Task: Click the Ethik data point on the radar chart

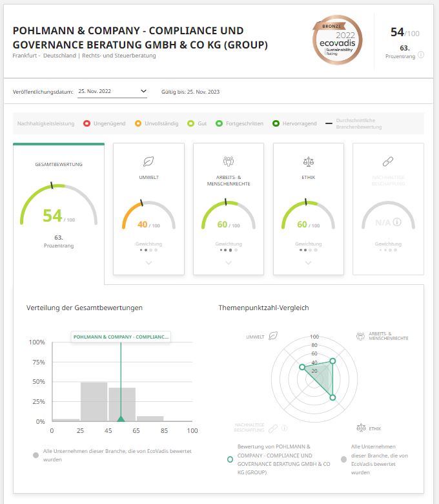Action: click(x=332, y=397)
